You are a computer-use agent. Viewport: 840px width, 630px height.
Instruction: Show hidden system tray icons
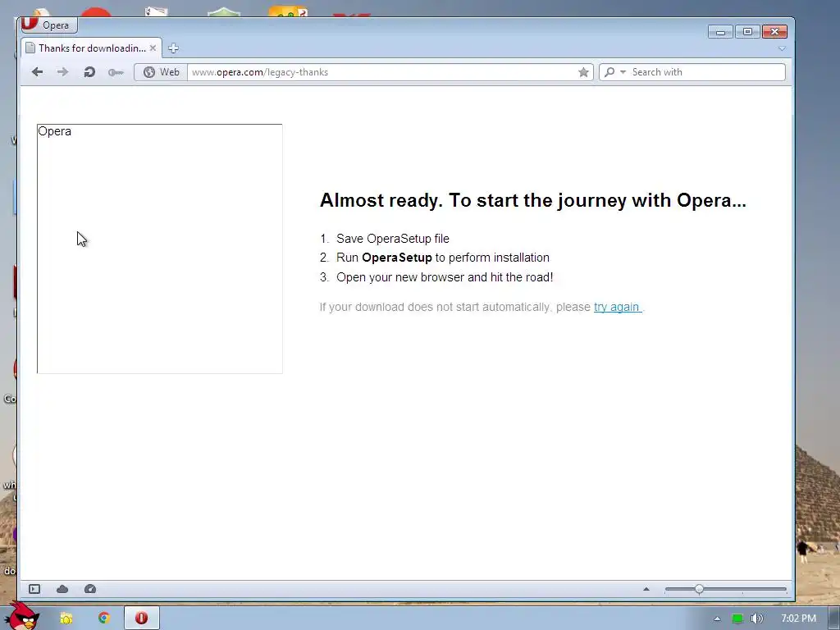click(717, 619)
